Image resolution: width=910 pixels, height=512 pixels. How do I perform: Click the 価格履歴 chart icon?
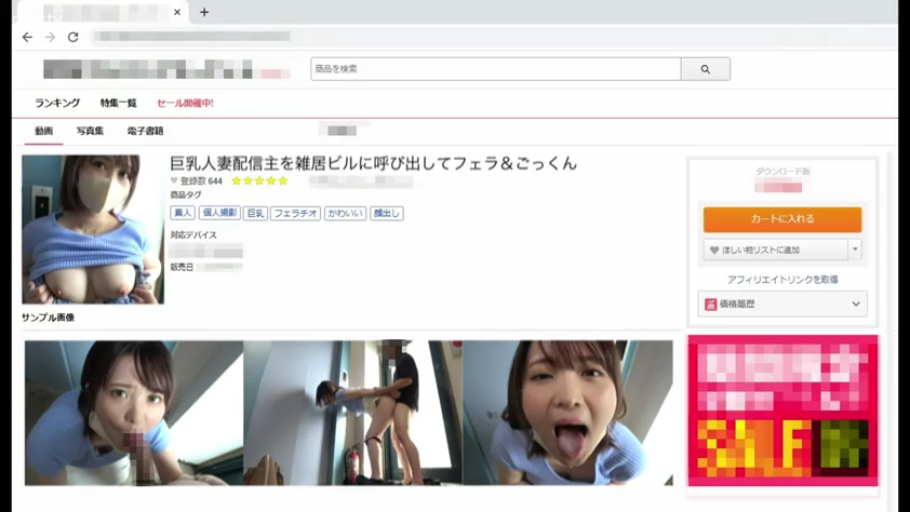pyautogui.click(x=711, y=304)
